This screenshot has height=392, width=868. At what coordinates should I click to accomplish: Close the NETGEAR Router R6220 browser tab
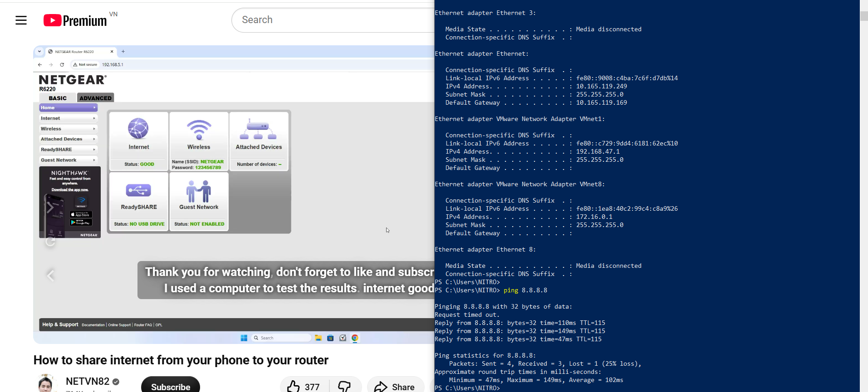click(x=112, y=52)
